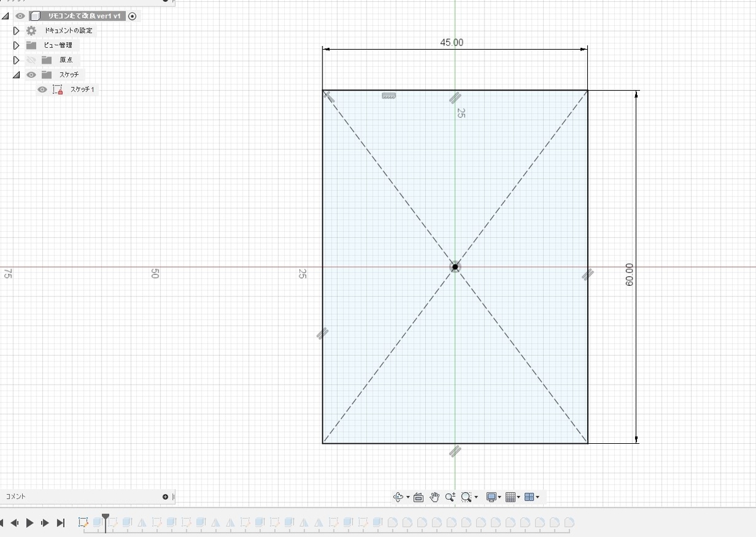Click the Viewports layout icon
The image size is (756, 537).
529,497
